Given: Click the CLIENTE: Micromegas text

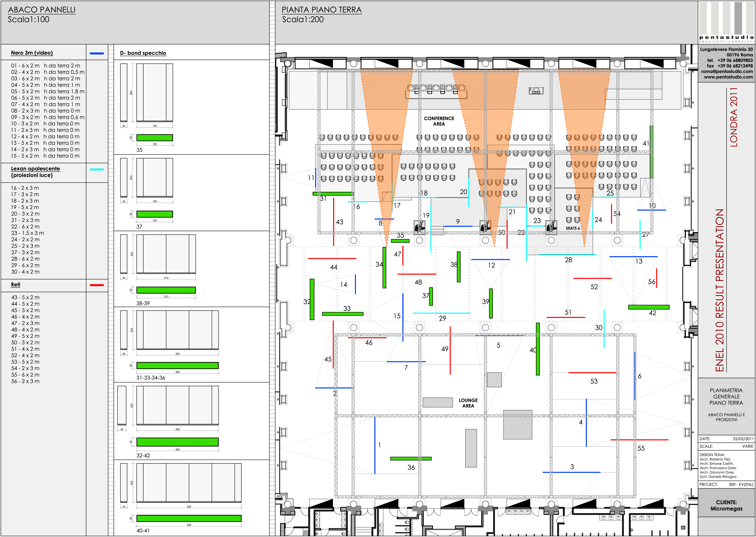Looking at the screenshot, I should pos(726,506).
